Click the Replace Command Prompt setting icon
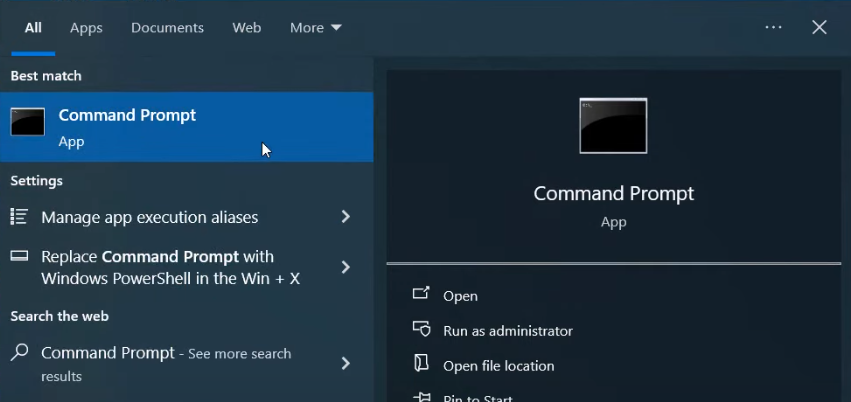 tap(19, 256)
